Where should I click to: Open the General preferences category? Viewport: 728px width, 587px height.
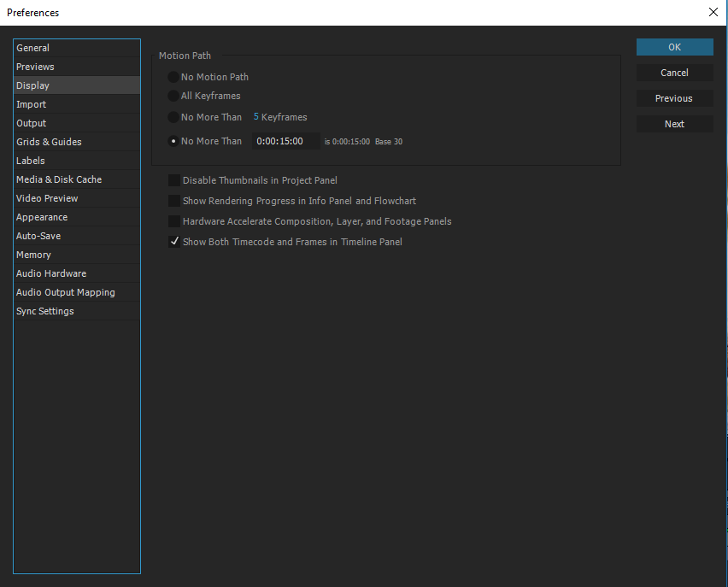33,48
